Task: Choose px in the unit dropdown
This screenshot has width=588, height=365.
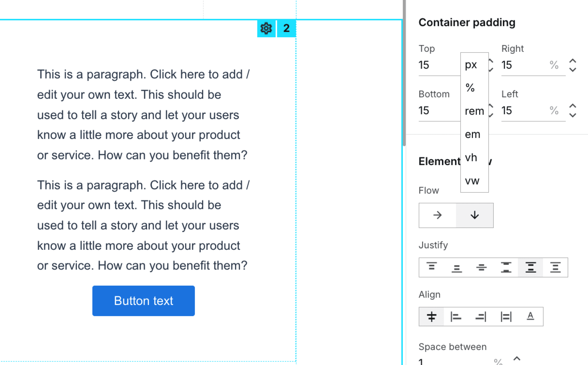Action: click(474, 65)
